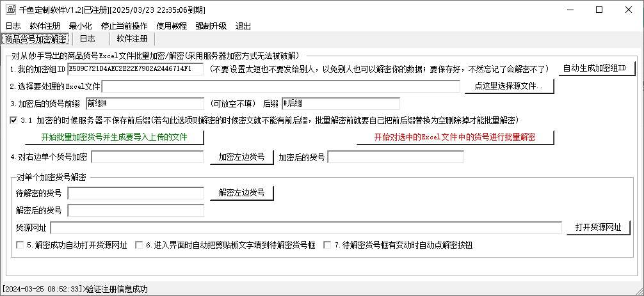Check 待解密货号框有变动时自动点解密按钮 option
The height and width of the screenshot is (296, 644).
click(x=327, y=245)
